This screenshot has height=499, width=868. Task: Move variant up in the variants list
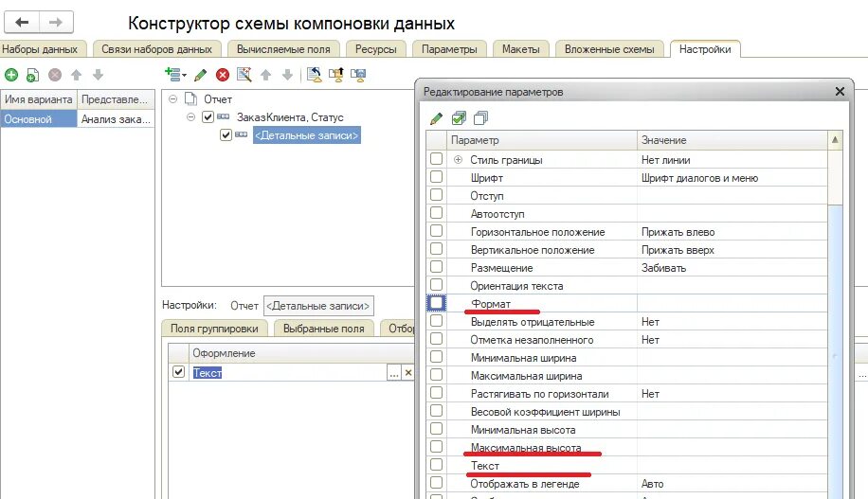[x=77, y=75]
